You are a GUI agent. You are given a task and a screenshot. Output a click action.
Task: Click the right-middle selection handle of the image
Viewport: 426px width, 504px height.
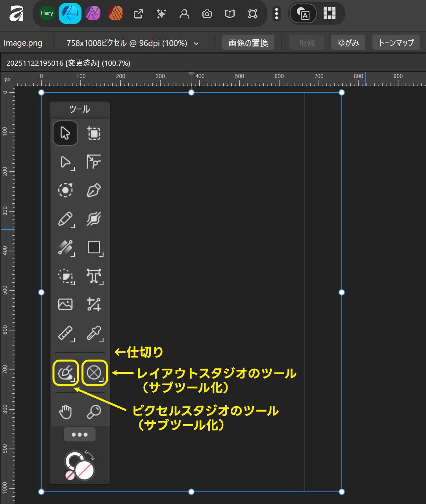tap(342, 292)
